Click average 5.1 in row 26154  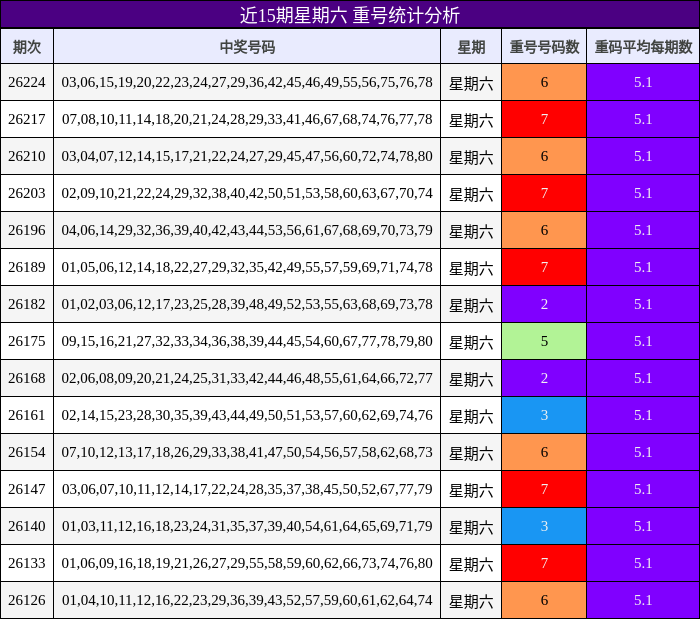[643, 453]
